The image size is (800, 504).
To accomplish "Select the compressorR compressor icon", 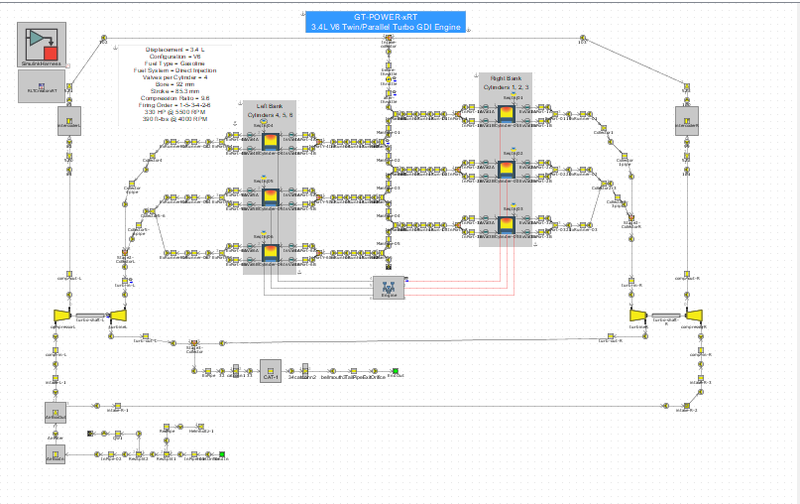I will click(694, 316).
